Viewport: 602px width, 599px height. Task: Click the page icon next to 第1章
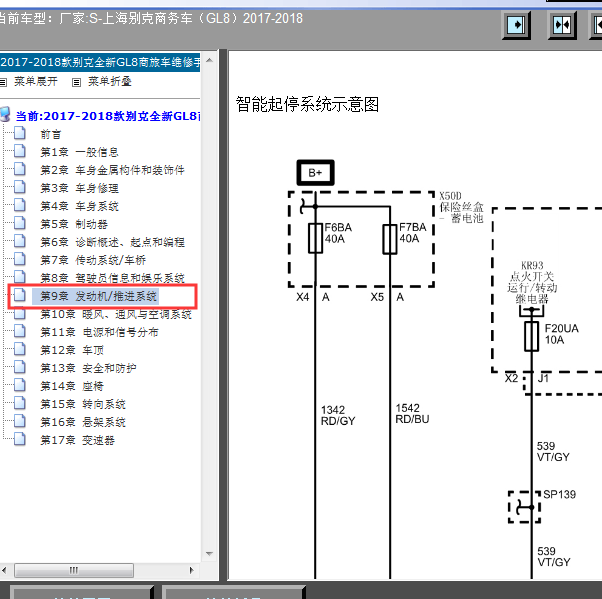(x=20, y=151)
